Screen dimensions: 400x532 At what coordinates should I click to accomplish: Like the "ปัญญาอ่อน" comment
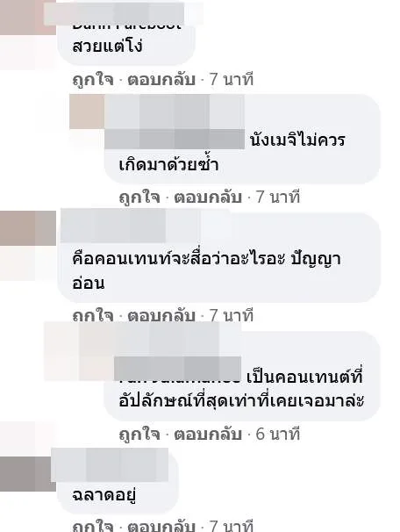93,315
